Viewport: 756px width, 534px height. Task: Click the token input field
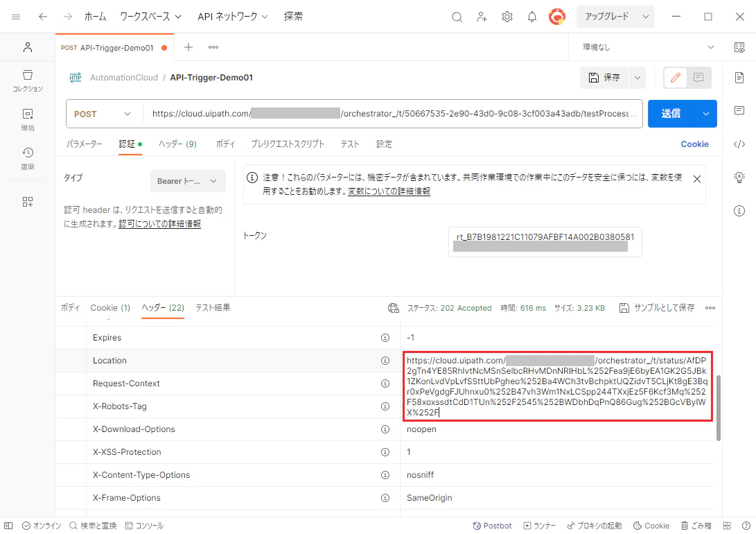[545, 242]
